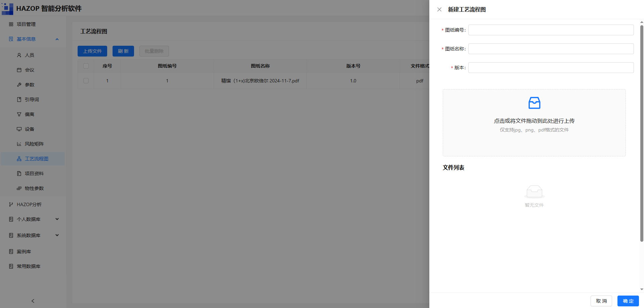Viewport: 644px width, 308px height.
Task: Click the 引导词 document icon
Action: 19,100
